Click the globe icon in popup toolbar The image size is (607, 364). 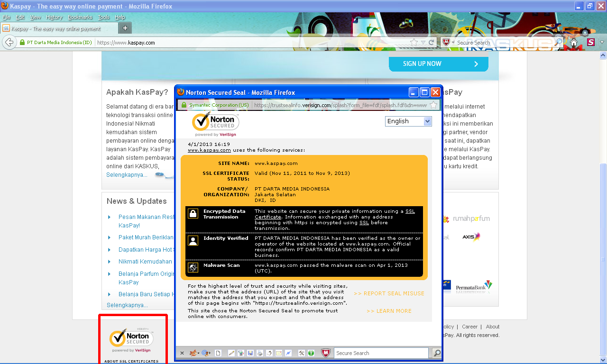(241, 353)
